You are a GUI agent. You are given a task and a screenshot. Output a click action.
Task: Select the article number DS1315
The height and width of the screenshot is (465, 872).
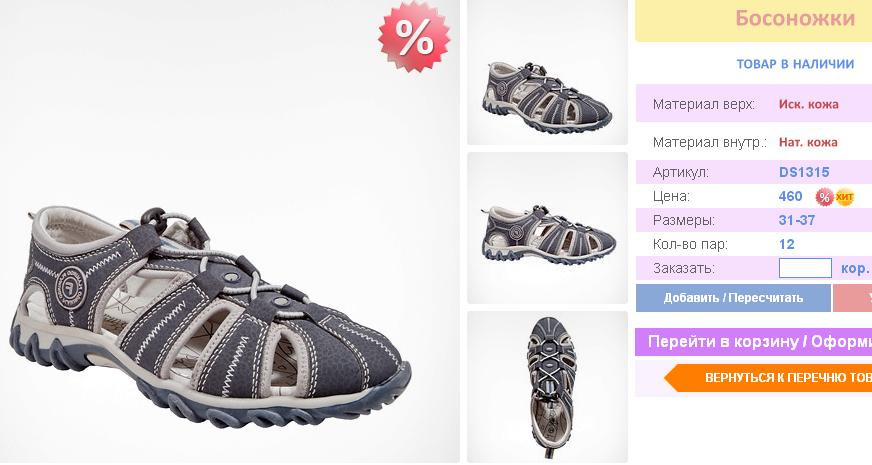click(804, 172)
